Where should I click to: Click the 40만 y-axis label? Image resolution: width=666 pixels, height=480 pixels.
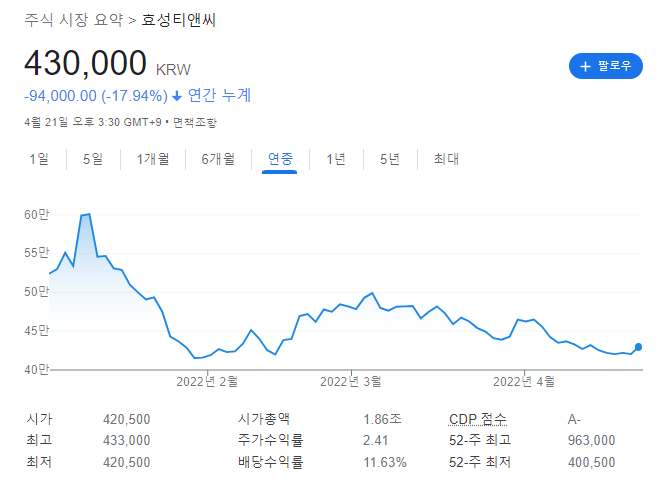[x=37, y=370]
